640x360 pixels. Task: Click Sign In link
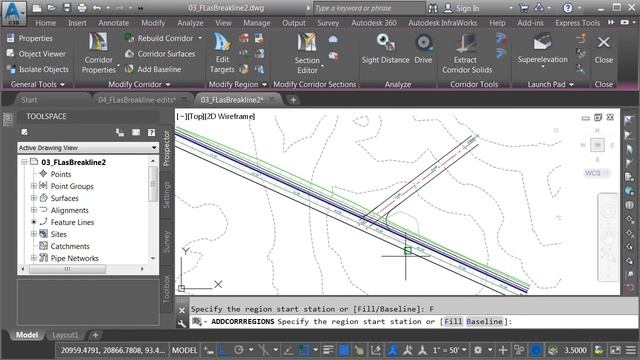467,8
